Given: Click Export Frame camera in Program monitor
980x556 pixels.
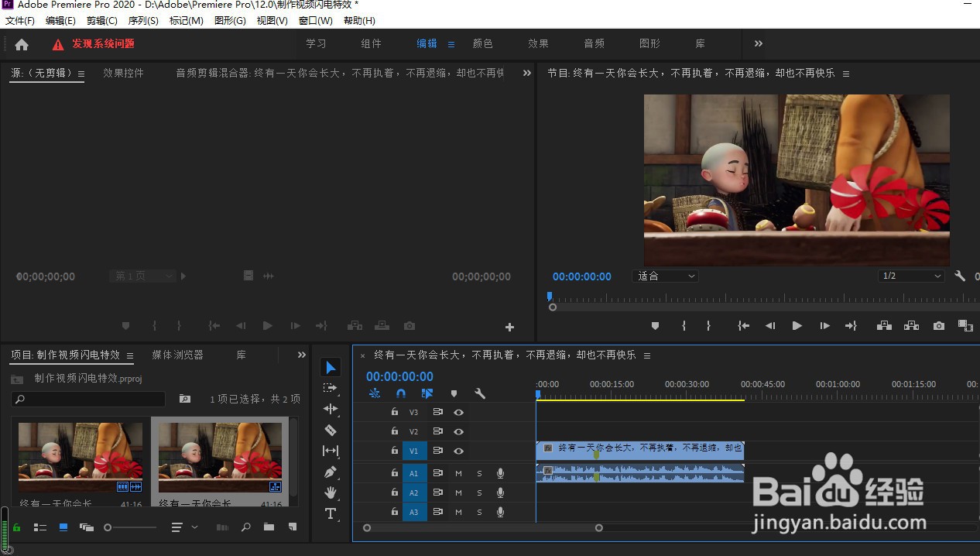Looking at the screenshot, I should 939,326.
